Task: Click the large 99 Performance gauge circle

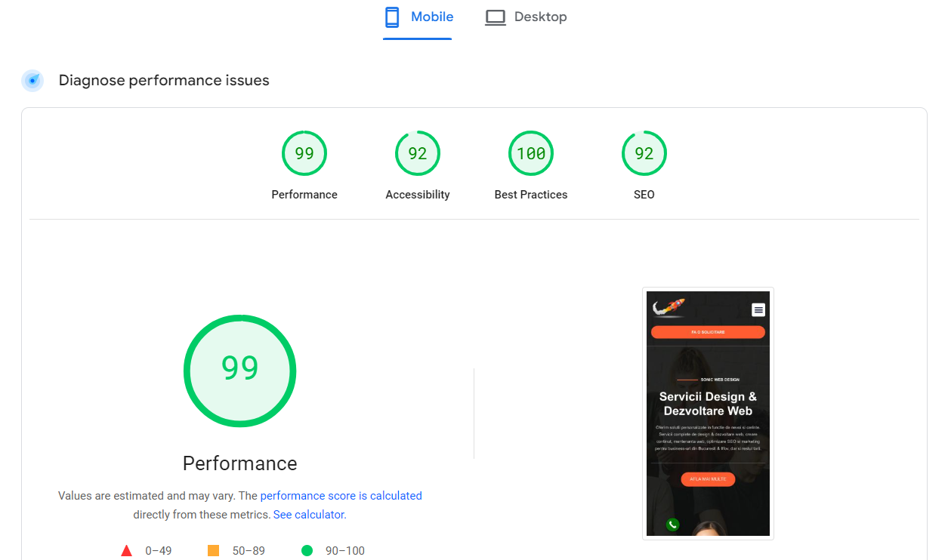Action: [x=240, y=371]
